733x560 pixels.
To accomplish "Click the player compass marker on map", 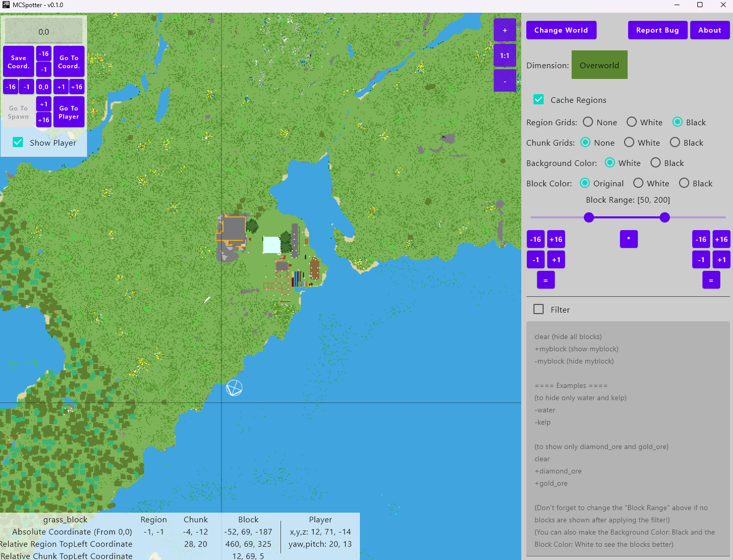I will click(234, 388).
